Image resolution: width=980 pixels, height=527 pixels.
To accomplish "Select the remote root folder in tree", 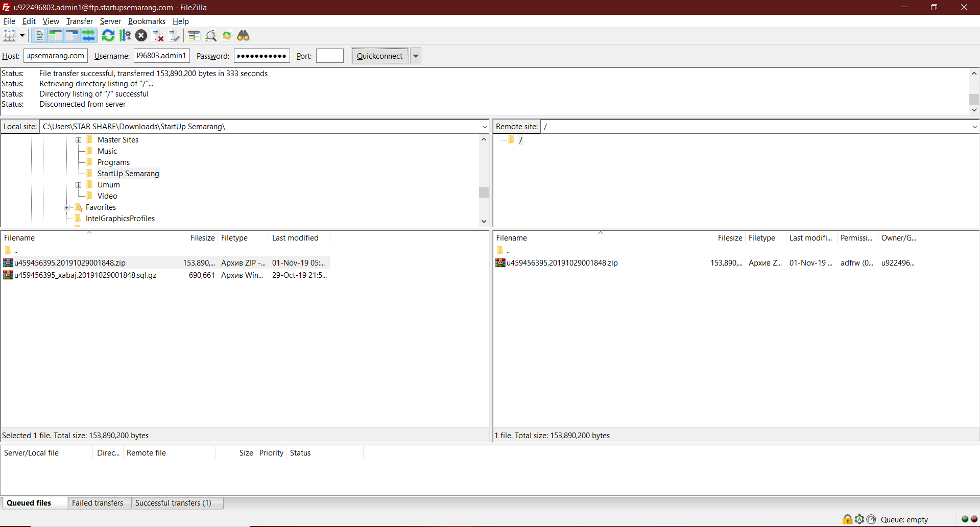I will click(x=520, y=140).
